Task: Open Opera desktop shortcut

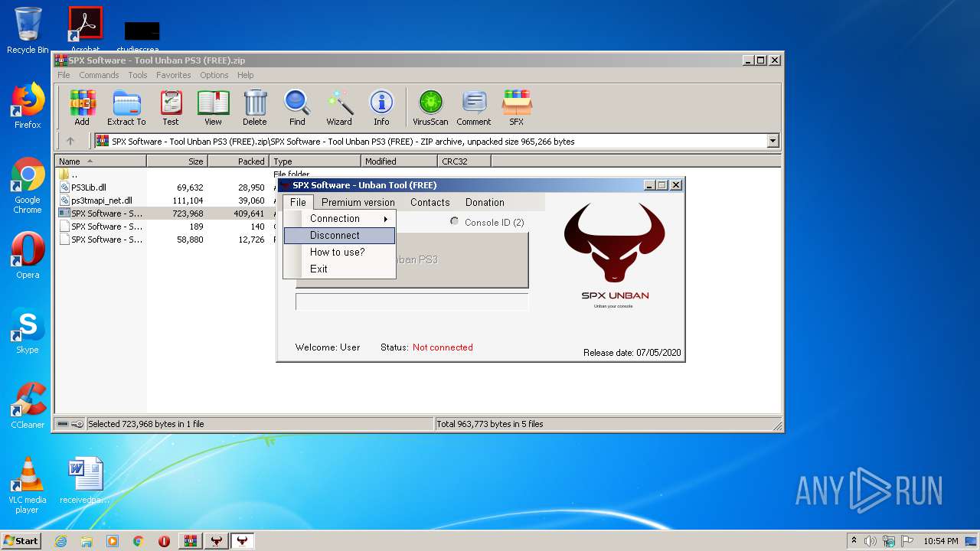Action: click(28, 256)
